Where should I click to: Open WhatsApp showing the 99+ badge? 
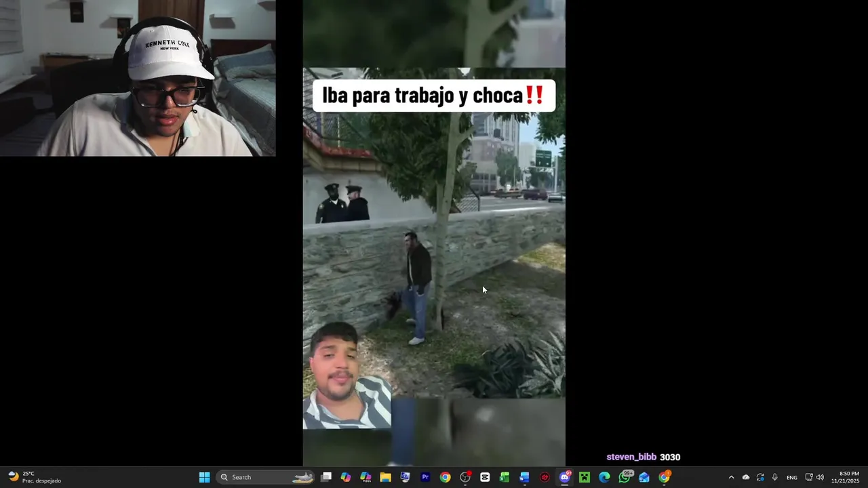625,477
